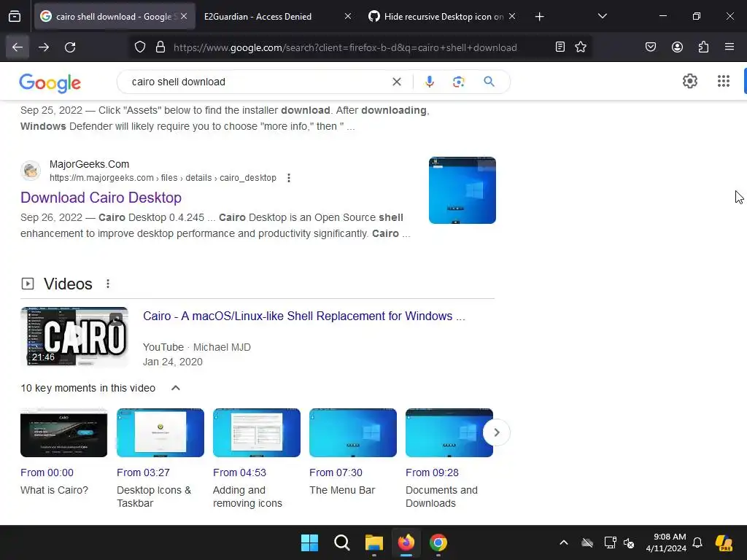Reload the current page
This screenshot has width=747, height=560.
(70, 47)
